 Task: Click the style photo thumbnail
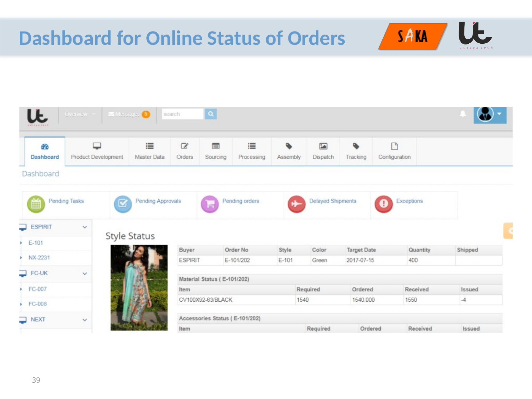pyautogui.click(x=139, y=288)
